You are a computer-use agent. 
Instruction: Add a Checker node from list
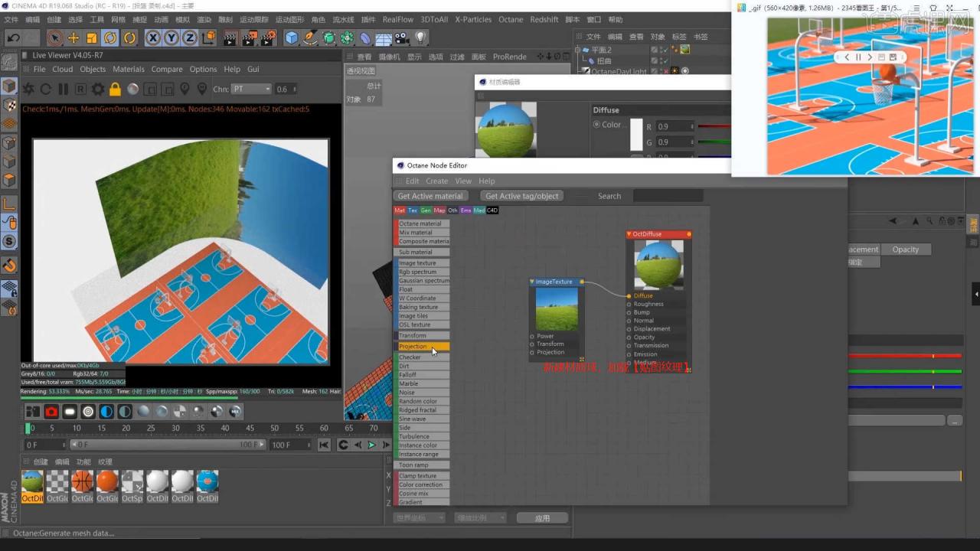(x=422, y=357)
